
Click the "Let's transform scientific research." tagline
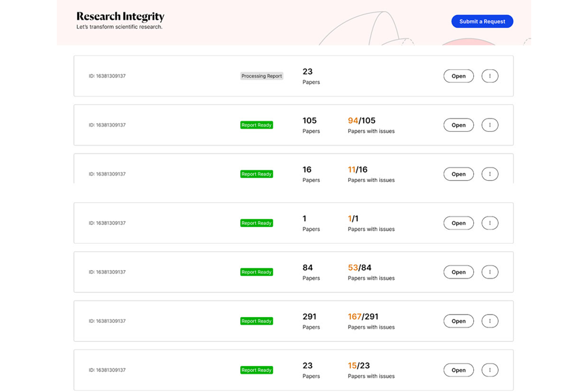[119, 27]
